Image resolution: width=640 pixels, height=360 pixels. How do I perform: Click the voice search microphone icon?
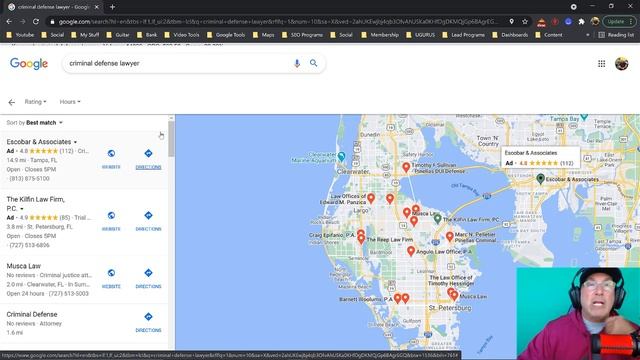297,63
